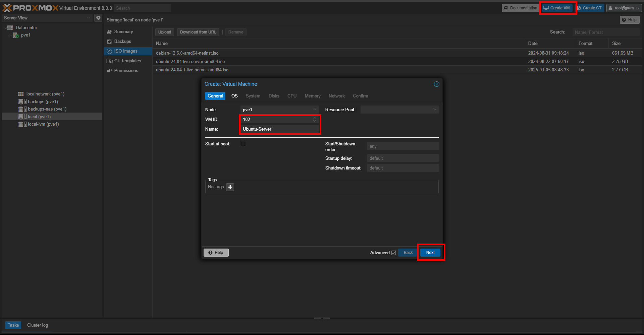Expand the bottom log panel handle
The height and width of the screenshot is (335, 644).
coord(322,318)
